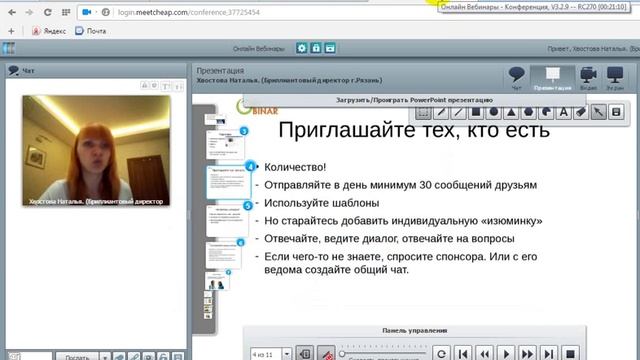
Task: Click the 'Панель управления' panel title
Action: 415,331
